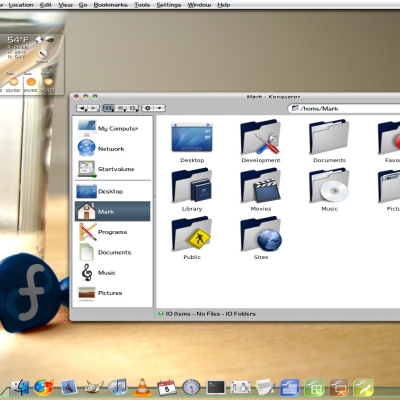The image size is (400, 400).
Task: Switch to icon view mode
Action: click(109, 108)
